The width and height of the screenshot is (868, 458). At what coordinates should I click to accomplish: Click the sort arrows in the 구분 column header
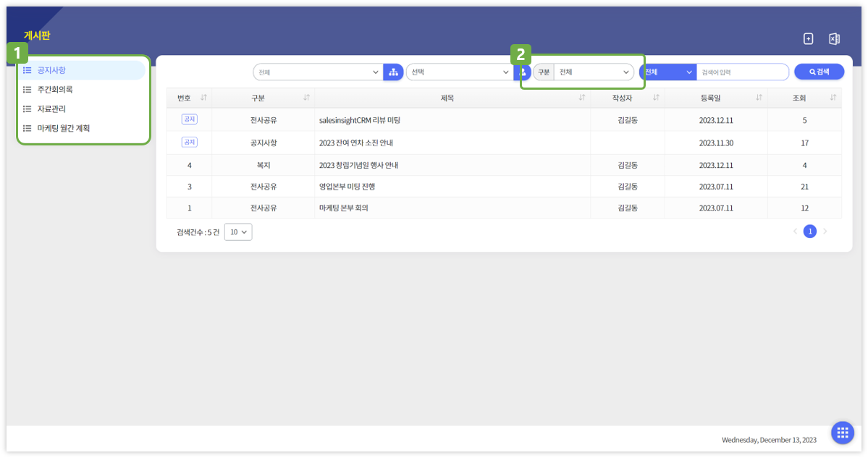(x=306, y=98)
